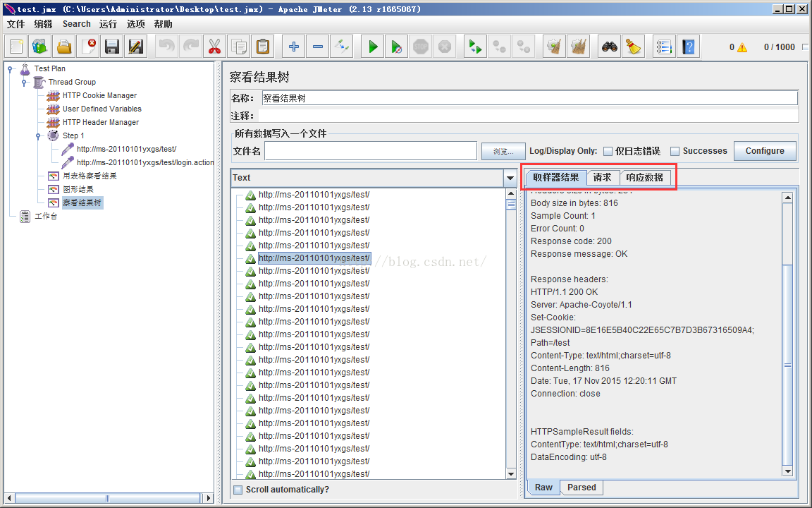Enable the Scroll automatically? checkbox
Viewport: 812px width, 508px height.
pyautogui.click(x=238, y=490)
